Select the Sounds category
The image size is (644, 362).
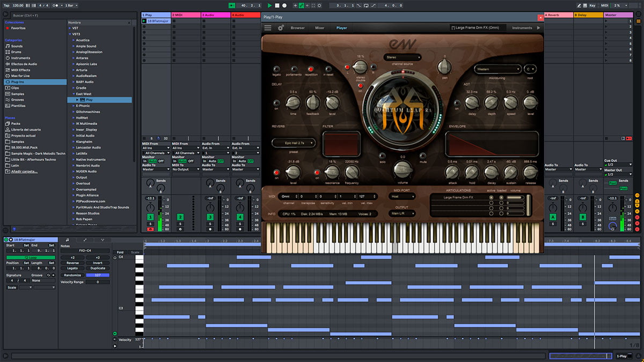[17, 46]
